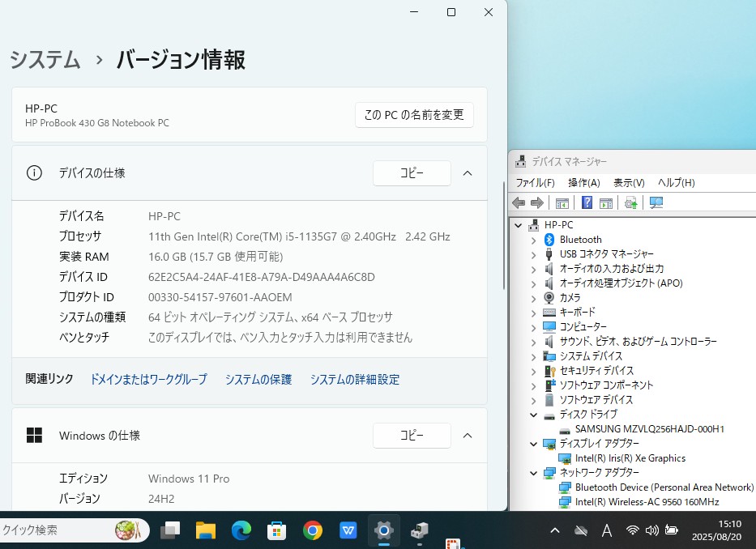Viewport: 756px width, 549px height.
Task: Click the update driver software toolbar icon
Action: point(630,203)
